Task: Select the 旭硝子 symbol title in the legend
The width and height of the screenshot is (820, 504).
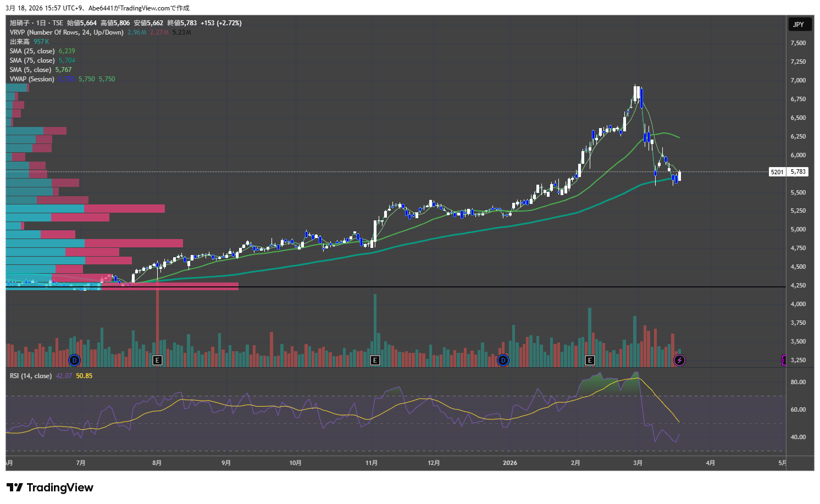Action: pyautogui.click(x=20, y=23)
